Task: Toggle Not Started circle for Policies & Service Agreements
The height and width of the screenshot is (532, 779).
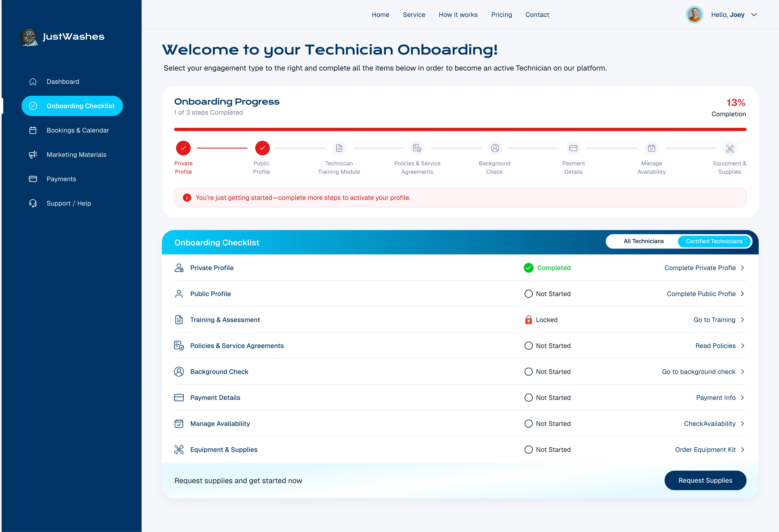Action: [x=529, y=346]
